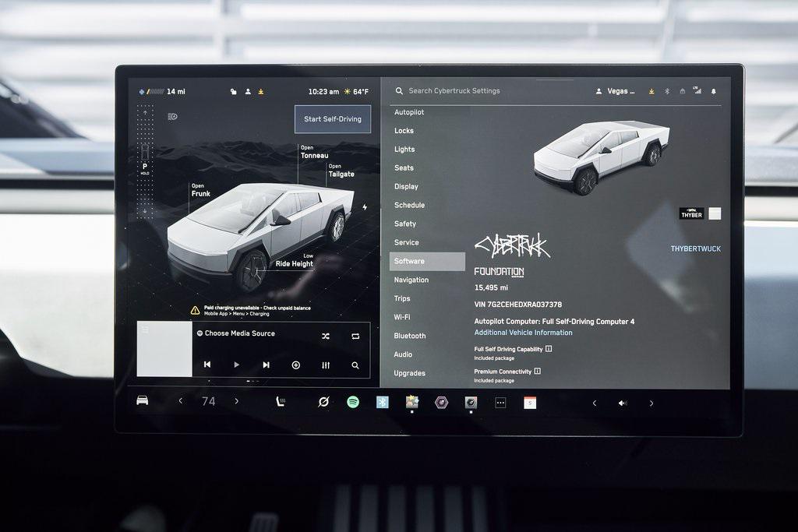Toggle the headlights indicator icon
Image resolution: width=798 pixels, height=532 pixels.
point(172,116)
